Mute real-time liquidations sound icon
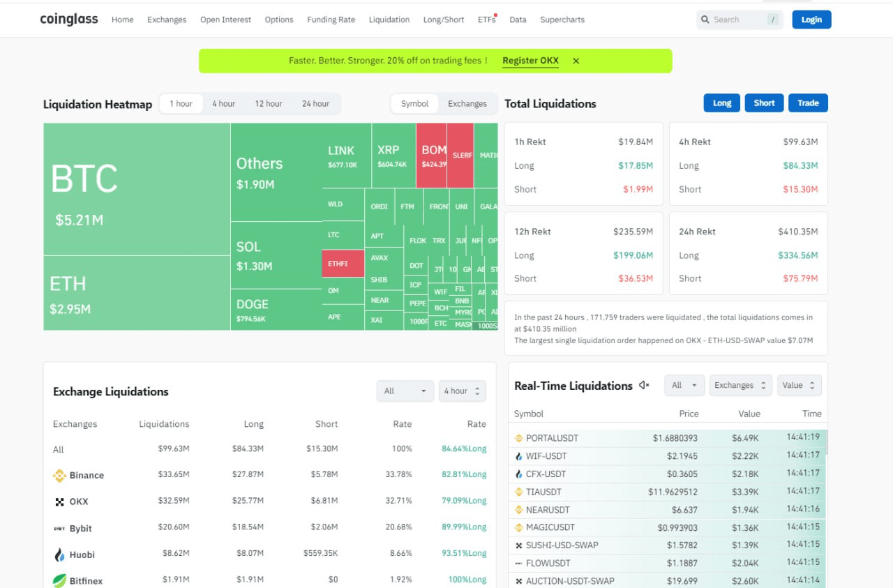Screen dimensions: 893x588 (644, 385)
